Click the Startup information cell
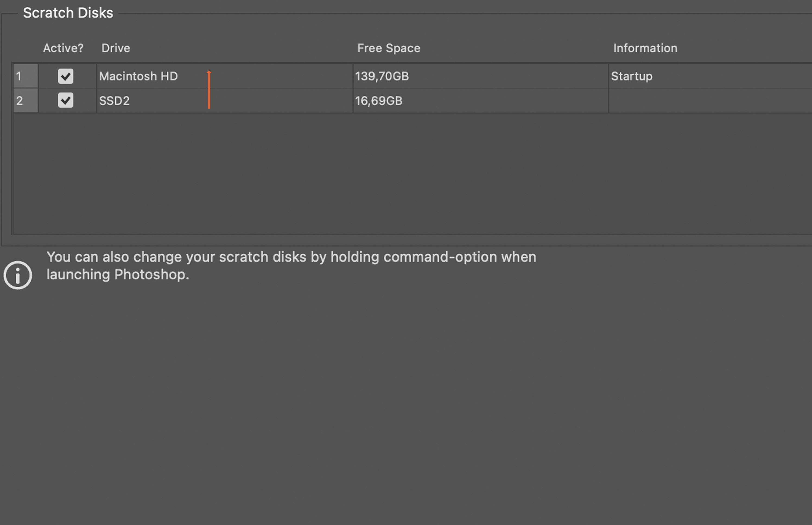Screen dimensions: 812x525 click(x=632, y=76)
